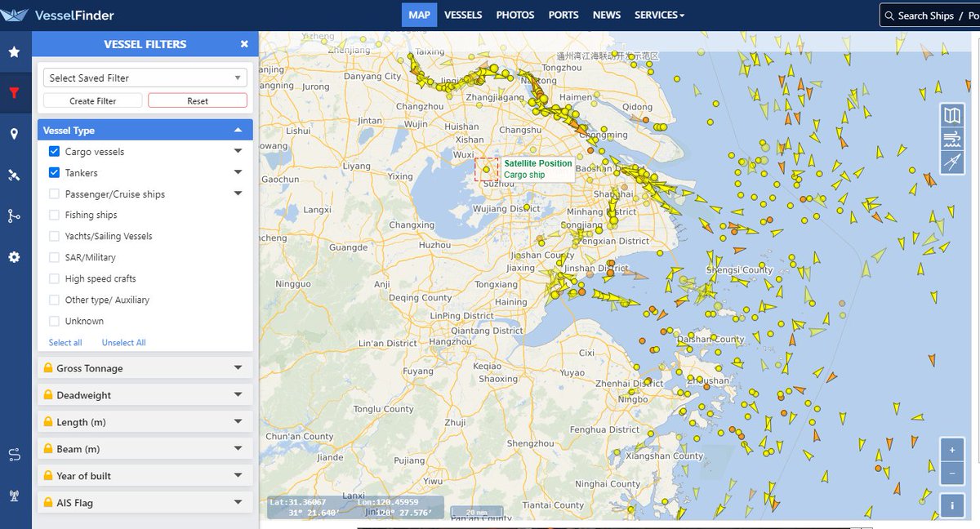Click the Reset button
Viewport: 980px width, 529px height.
click(x=198, y=100)
